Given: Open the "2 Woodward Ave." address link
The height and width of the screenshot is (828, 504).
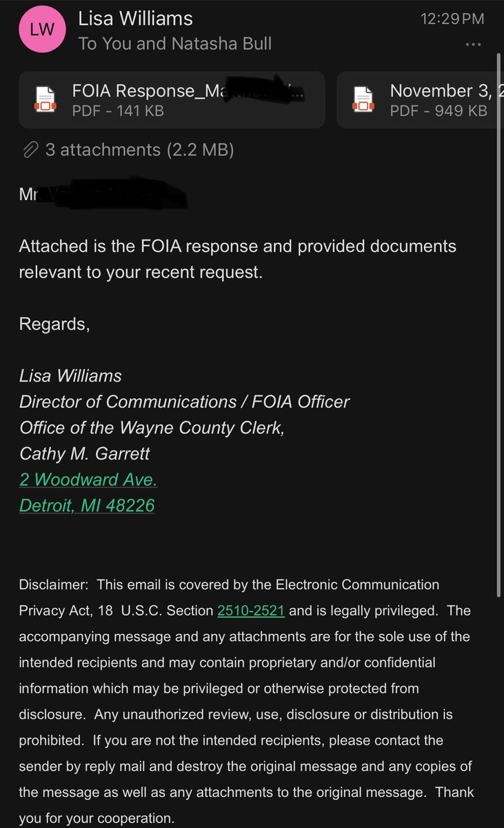Looking at the screenshot, I should point(88,480).
